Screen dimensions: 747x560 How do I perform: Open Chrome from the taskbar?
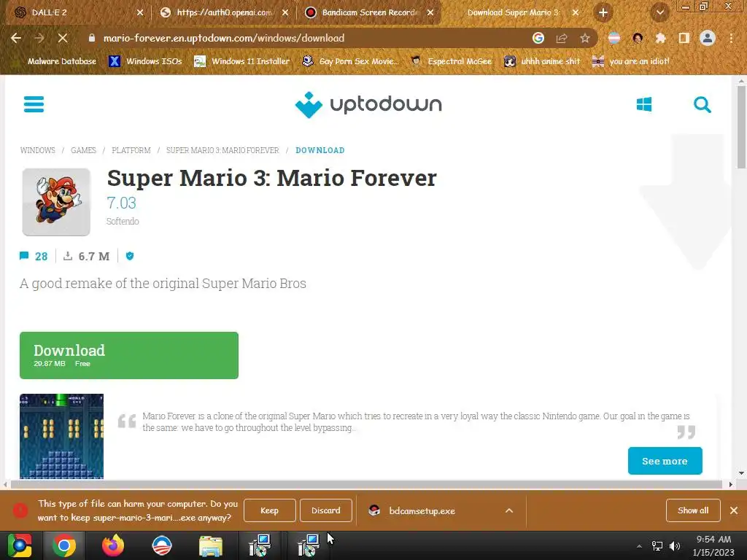tap(64, 545)
